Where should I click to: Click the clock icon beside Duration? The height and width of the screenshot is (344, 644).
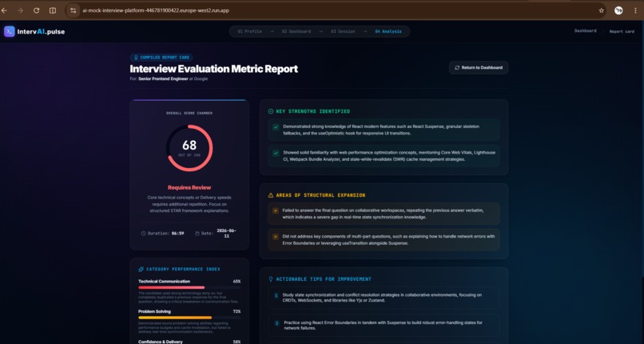click(x=143, y=234)
